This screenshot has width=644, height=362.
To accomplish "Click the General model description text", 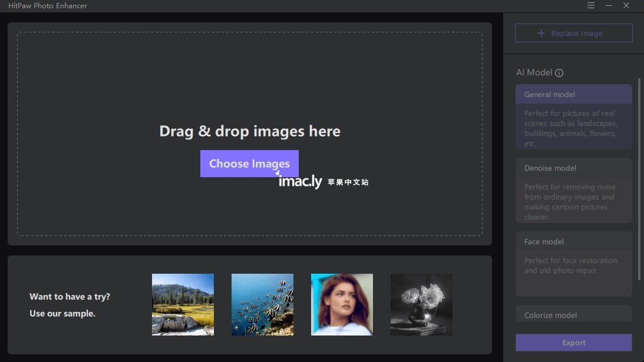I will click(x=571, y=128).
